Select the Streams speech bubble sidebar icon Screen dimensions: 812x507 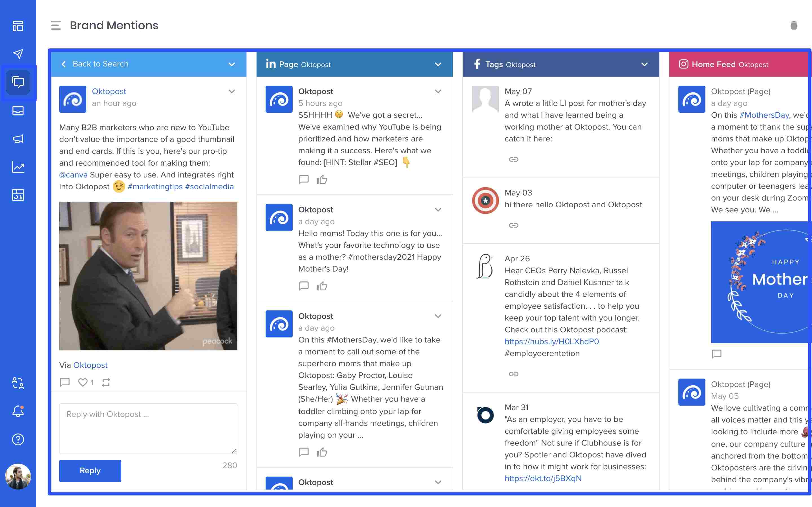pos(18,81)
